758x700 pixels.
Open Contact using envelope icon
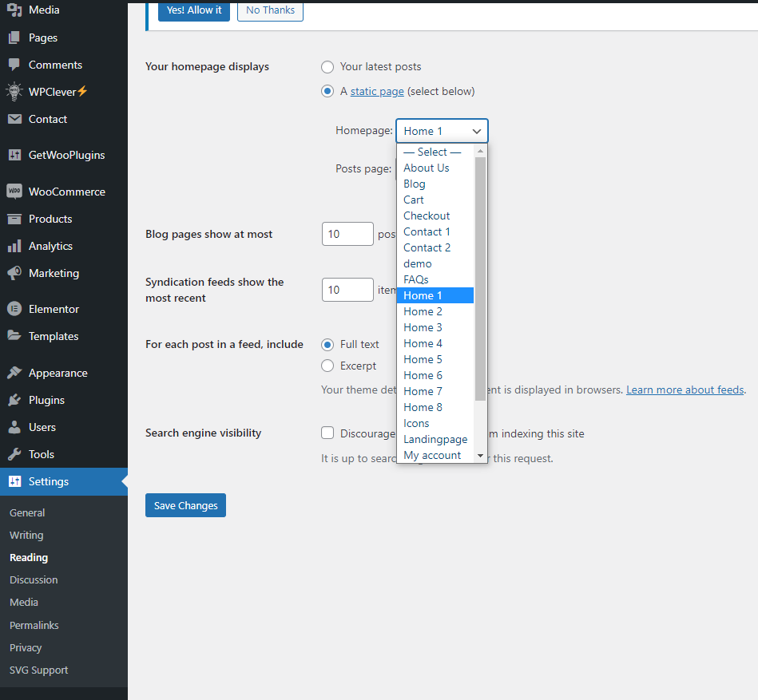click(x=14, y=119)
